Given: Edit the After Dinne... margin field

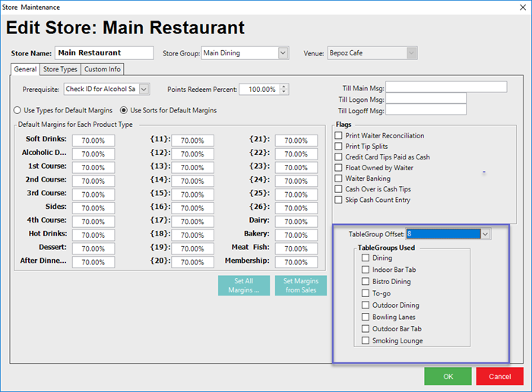Looking at the screenshot, I should click(93, 262).
